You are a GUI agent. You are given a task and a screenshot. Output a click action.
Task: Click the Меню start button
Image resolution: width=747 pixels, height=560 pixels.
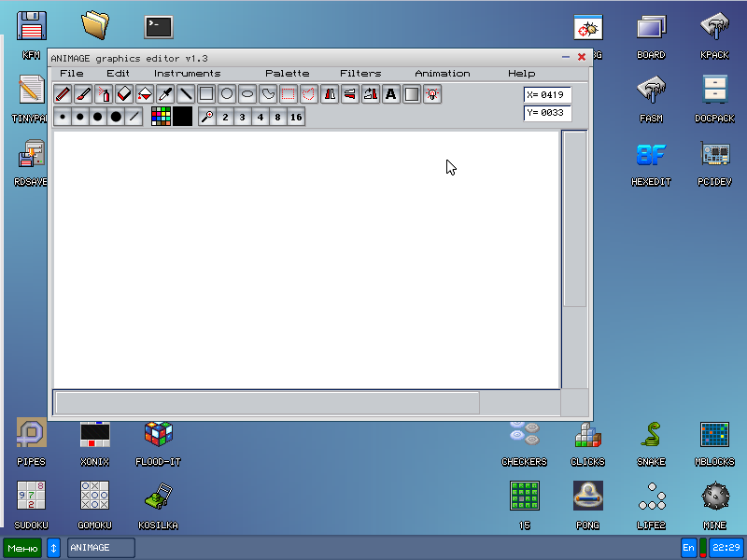[21, 548]
